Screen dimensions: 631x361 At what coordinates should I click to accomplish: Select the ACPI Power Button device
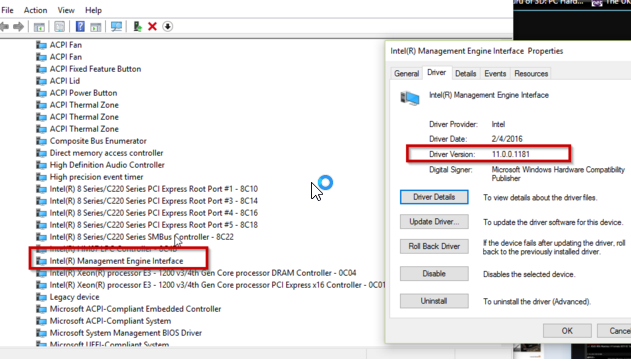pos(76,93)
